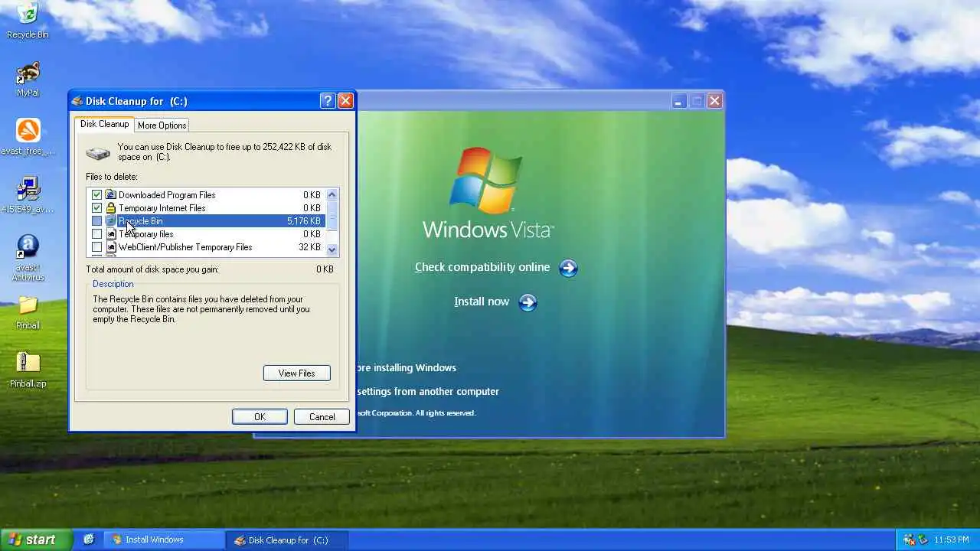This screenshot has height=551, width=980.
Task: Switch to Install Windows taskbar button
Action: point(164,540)
